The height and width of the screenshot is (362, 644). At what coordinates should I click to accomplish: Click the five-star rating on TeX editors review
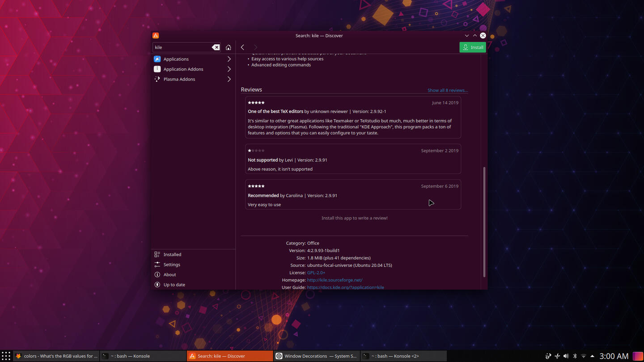(256, 103)
